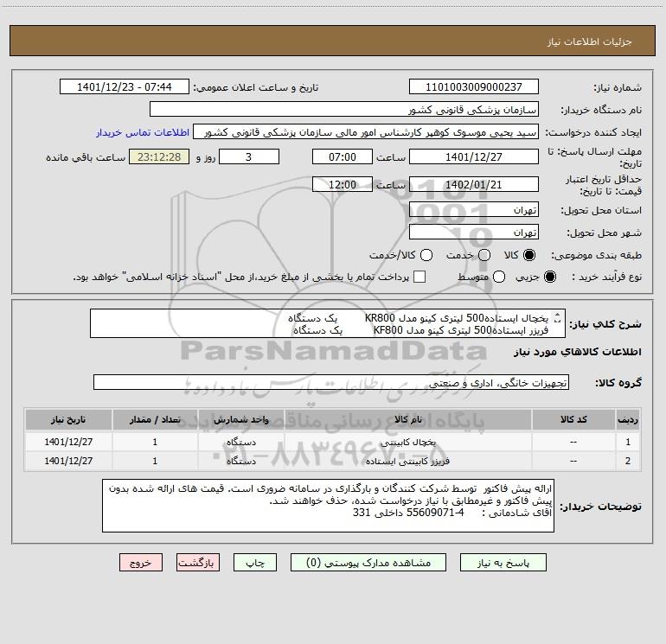Click the شهر محل تحویل field
The width and height of the screenshot is (666, 644).
474,233
